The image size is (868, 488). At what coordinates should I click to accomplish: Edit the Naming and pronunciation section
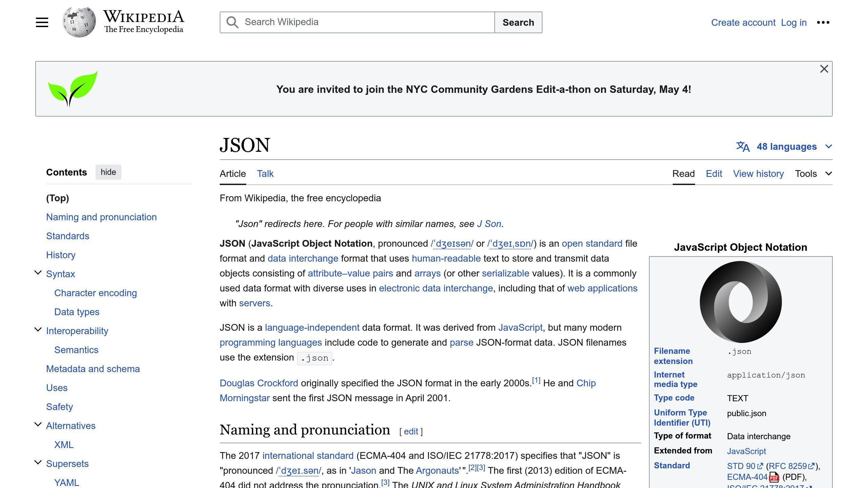click(410, 431)
